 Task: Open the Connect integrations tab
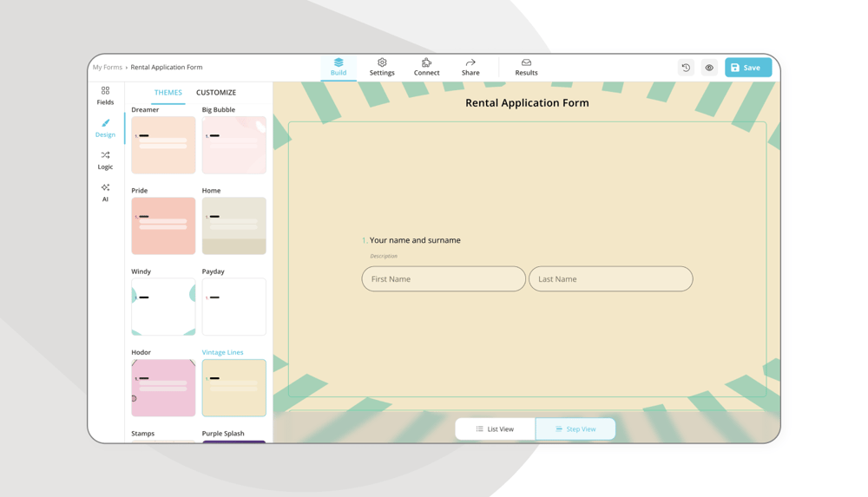coord(426,67)
